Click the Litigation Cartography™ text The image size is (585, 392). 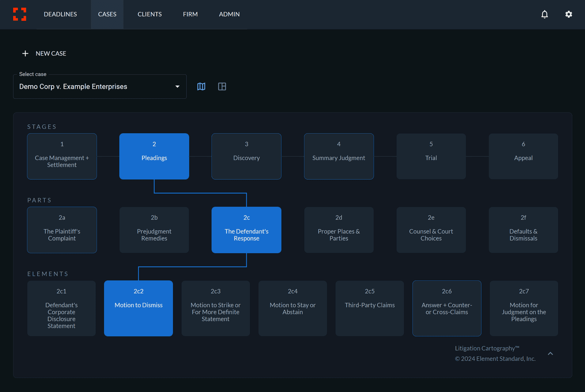tap(487, 349)
